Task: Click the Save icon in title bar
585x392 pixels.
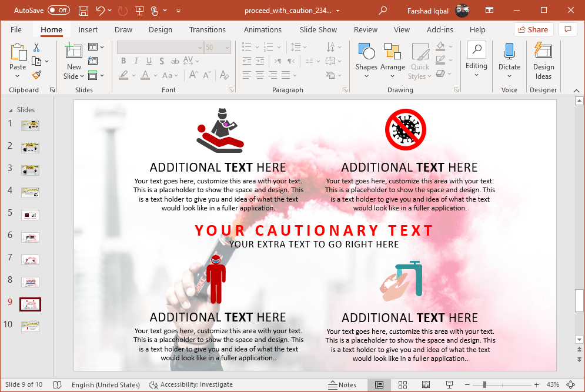Action: coord(83,11)
